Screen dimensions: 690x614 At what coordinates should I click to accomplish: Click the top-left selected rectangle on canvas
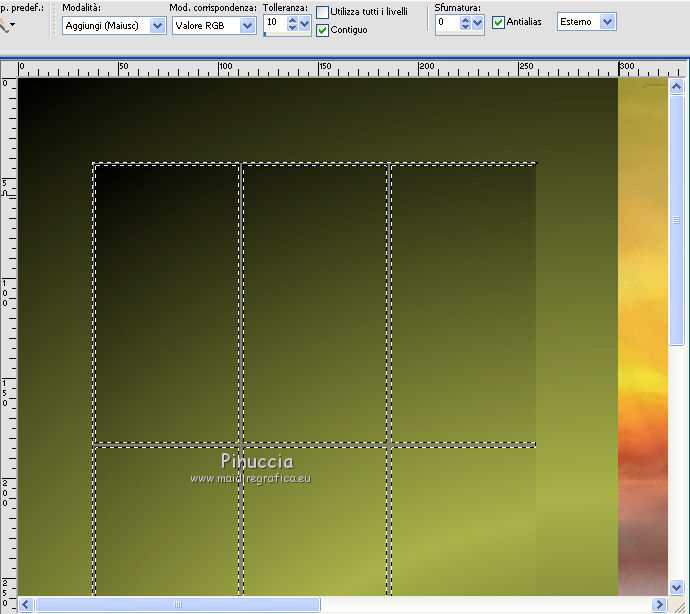[x=166, y=302]
